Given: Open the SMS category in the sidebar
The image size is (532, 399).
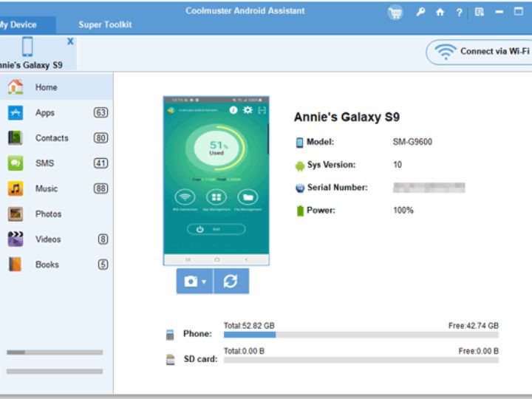Looking at the screenshot, I should tap(56, 163).
